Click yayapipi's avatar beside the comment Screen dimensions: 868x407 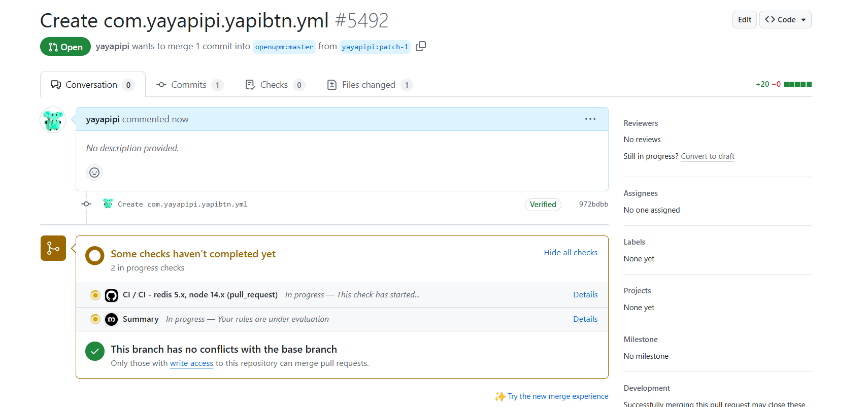pyautogui.click(x=53, y=120)
